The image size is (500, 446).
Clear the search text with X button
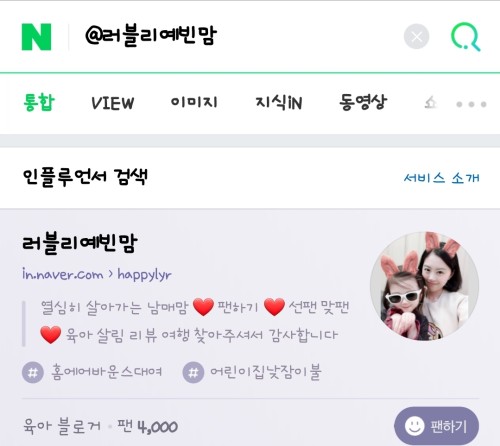point(416,36)
